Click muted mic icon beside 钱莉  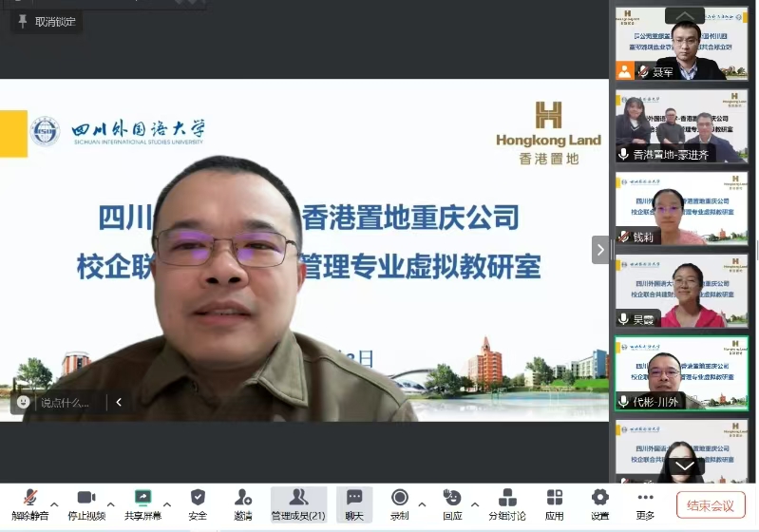(x=623, y=237)
